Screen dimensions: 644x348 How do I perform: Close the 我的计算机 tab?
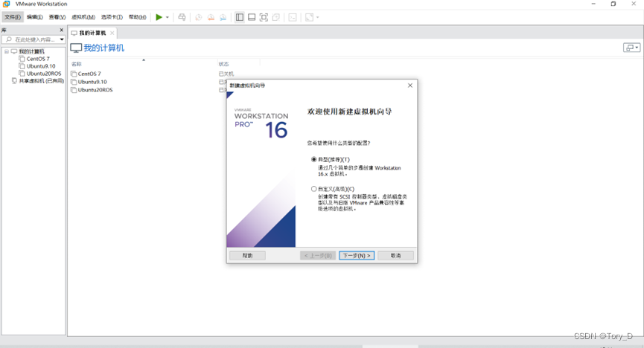tap(112, 33)
